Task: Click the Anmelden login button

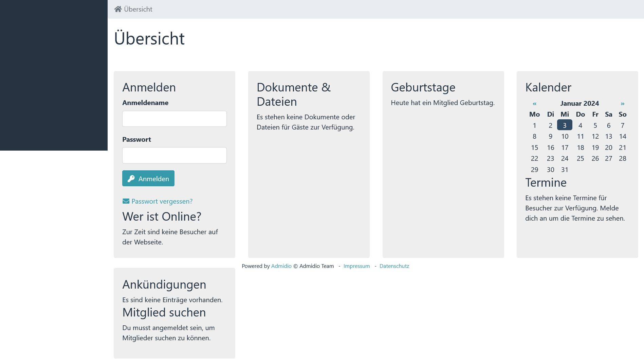Action: click(x=148, y=178)
